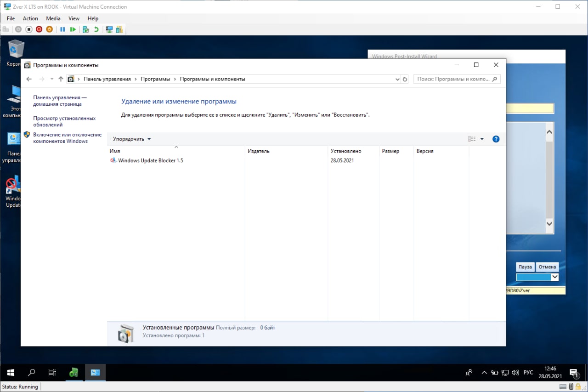Open the Media menu
Viewport: 588px width, 392px height.
[53, 18]
